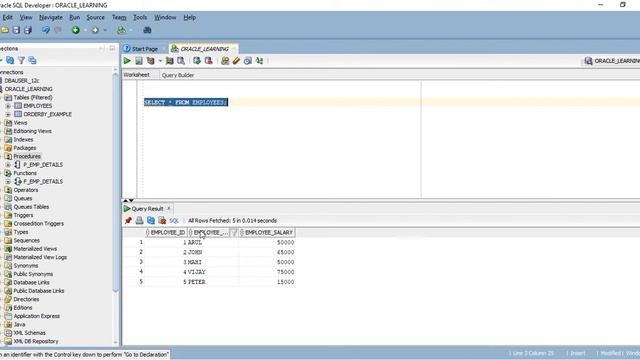Expand the EMPLOYEES table node
This screenshot has width=640, height=360.
click(8, 106)
